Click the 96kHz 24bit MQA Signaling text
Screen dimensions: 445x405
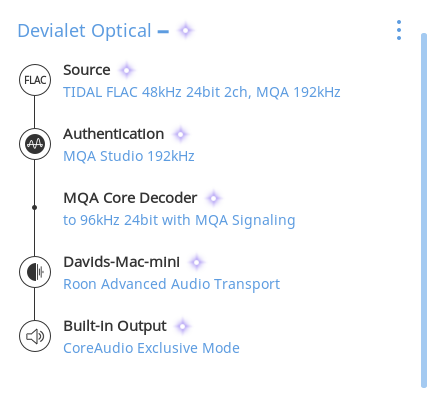(x=179, y=220)
